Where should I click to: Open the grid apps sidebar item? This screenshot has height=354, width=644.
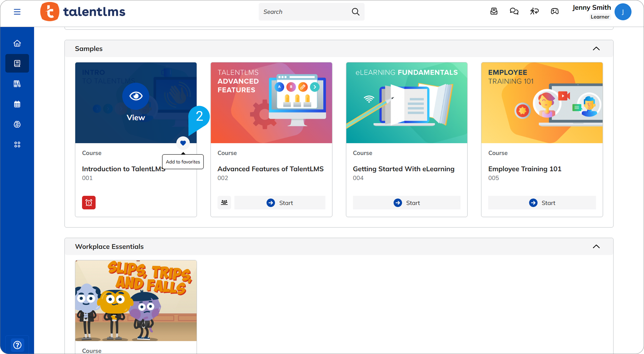coord(17,145)
